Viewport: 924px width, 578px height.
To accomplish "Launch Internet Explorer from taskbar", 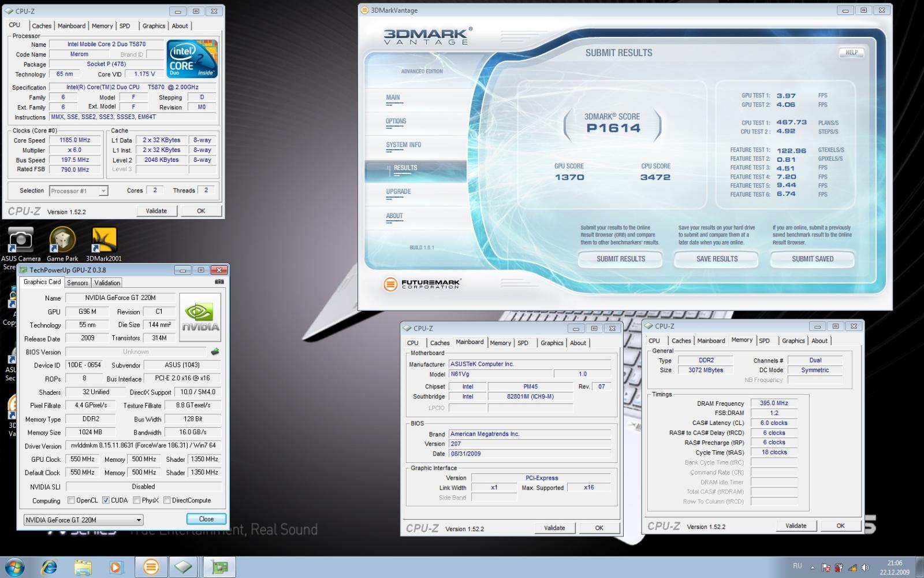I will (x=49, y=568).
